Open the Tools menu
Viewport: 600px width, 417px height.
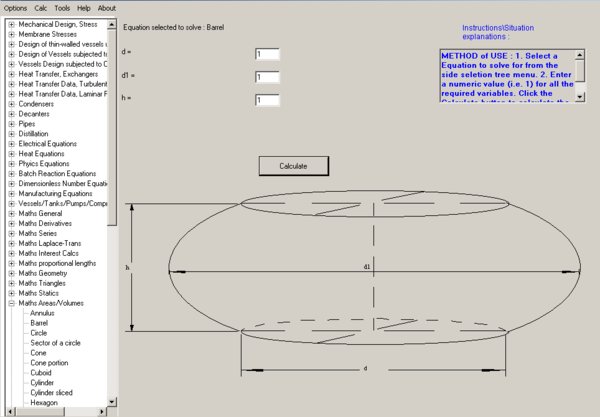pos(62,8)
